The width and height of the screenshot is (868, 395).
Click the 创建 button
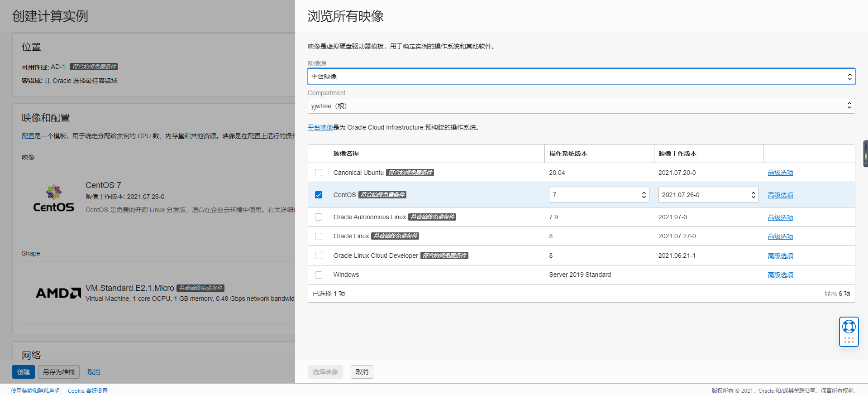point(24,372)
